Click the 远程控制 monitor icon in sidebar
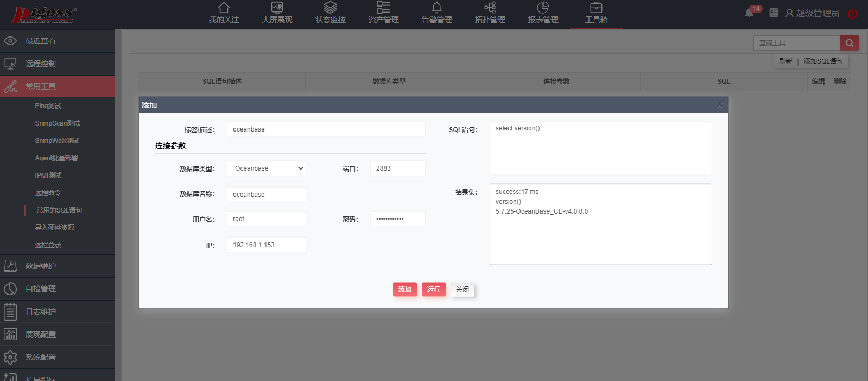 (10, 64)
